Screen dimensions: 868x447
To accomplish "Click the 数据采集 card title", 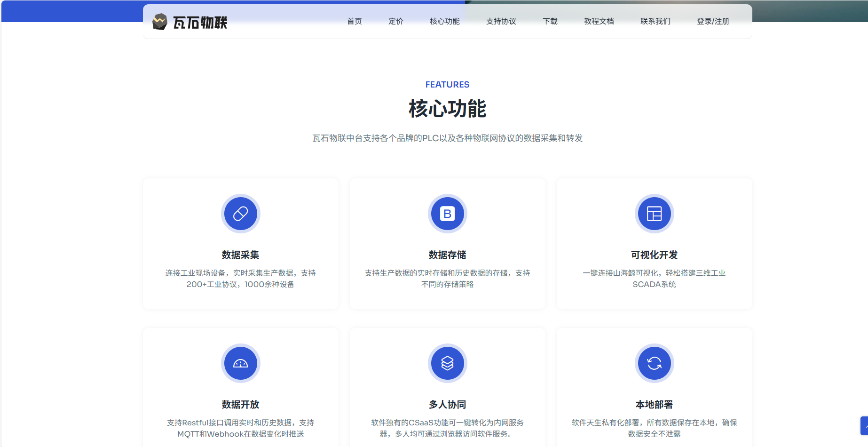I will point(241,255).
